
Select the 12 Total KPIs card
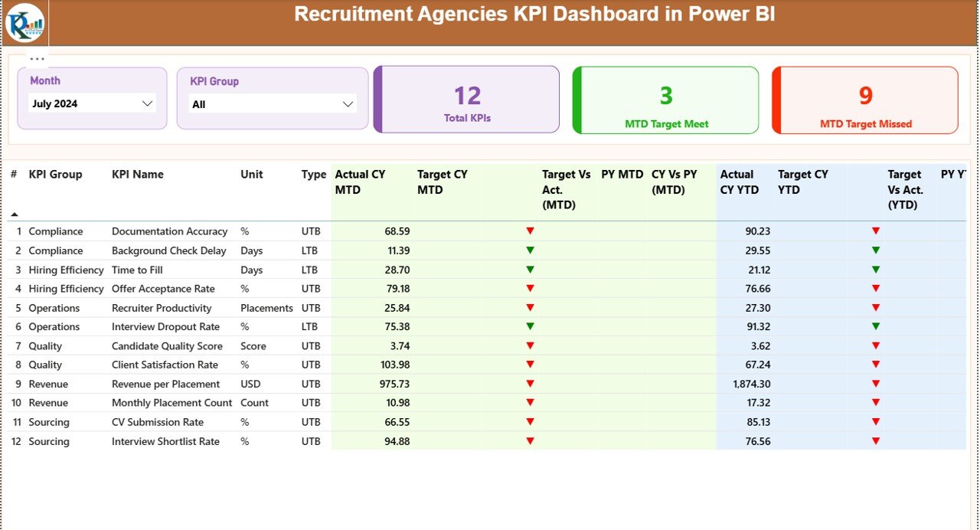coord(466,100)
